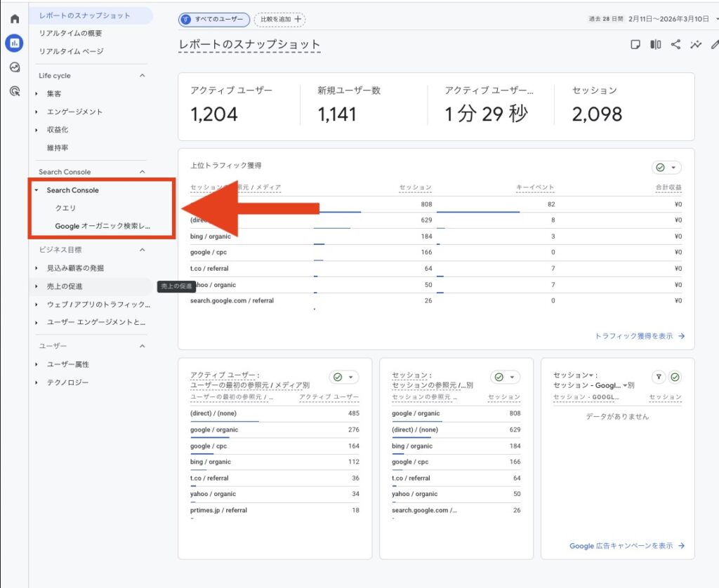Open the filter icon on Google広告 card
The height and width of the screenshot is (588, 719).
[x=659, y=377]
